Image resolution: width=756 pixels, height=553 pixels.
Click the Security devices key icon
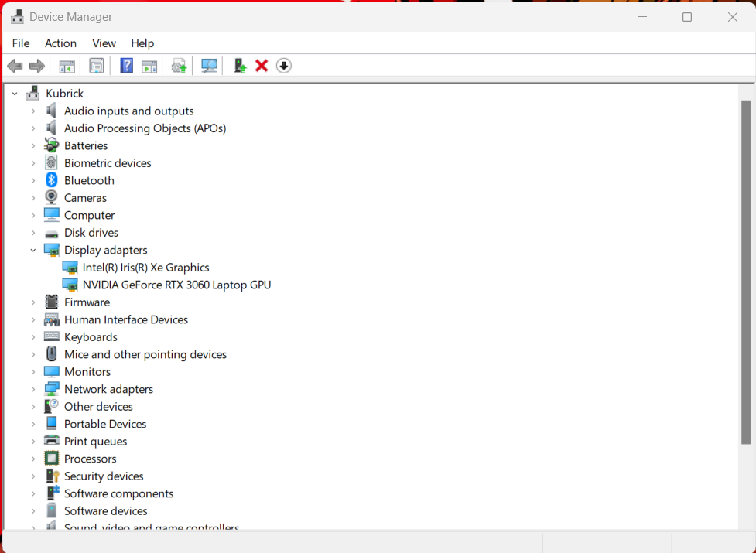tap(52, 476)
